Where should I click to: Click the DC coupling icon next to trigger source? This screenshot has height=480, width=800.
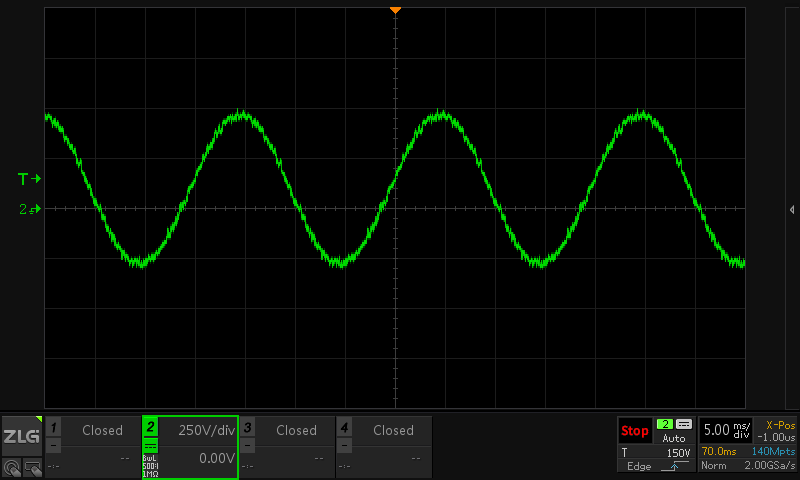pos(684,424)
